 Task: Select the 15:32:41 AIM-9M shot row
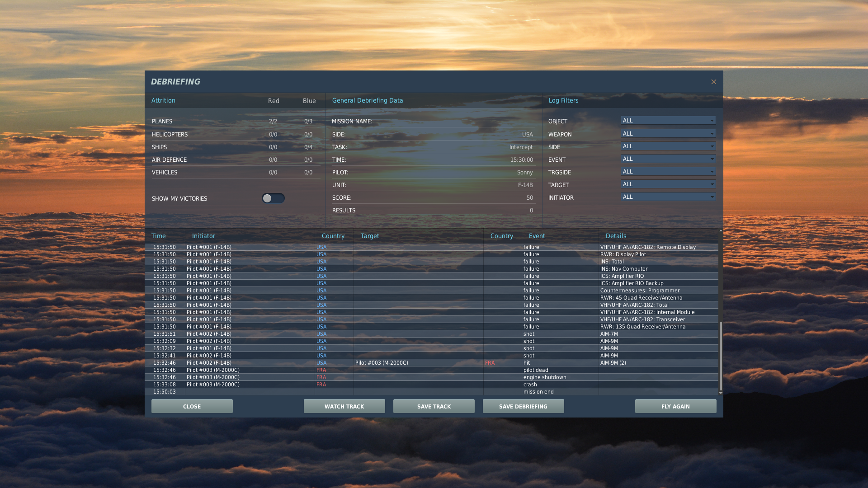pyautogui.click(x=431, y=356)
